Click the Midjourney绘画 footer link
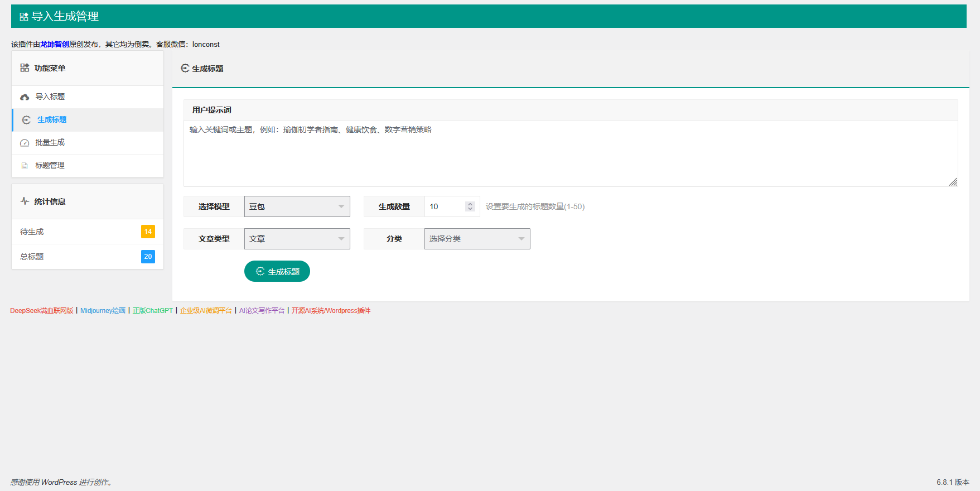This screenshot has width=980, height=491. 103,311
